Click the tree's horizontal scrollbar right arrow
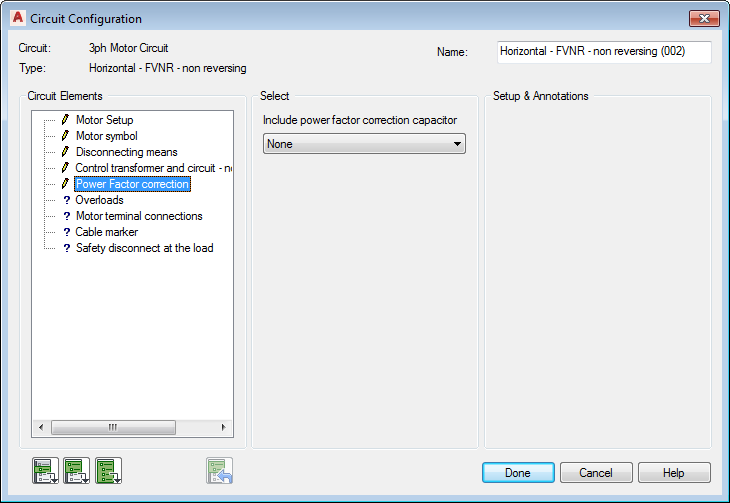 pos(225,427)
